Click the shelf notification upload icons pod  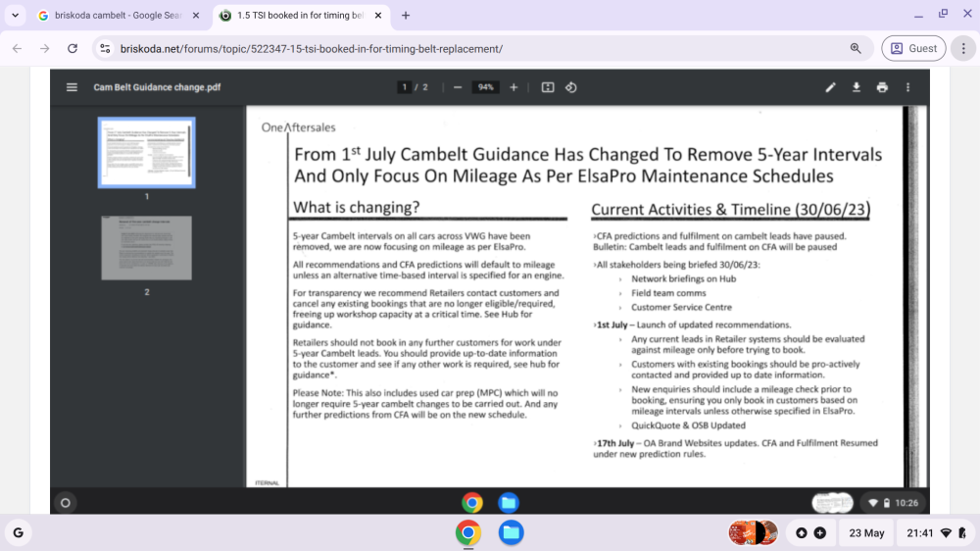click(x=810, y=533)
